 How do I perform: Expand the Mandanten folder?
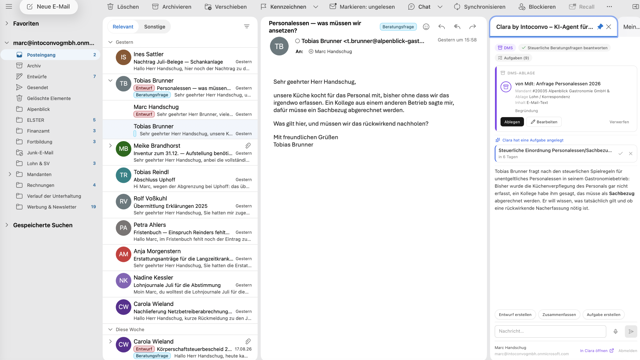click(x=10, y=174)
